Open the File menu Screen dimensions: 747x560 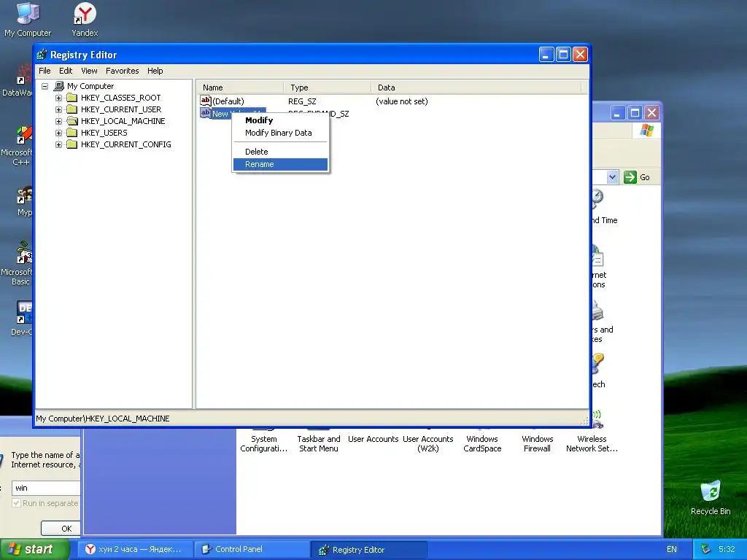[x=44, y=71]
